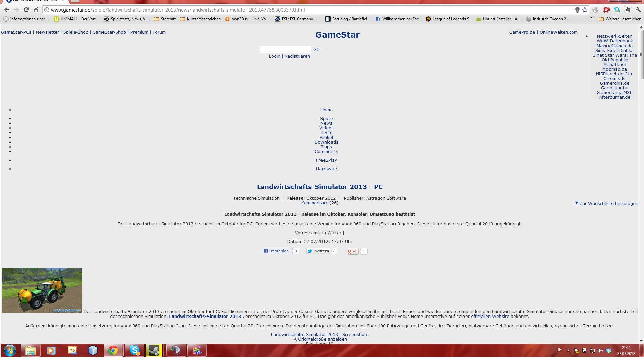The height and width of the screenshot is (361, 644).
Task: Show hidden tray icons arrow
Action: pos(568,351)
